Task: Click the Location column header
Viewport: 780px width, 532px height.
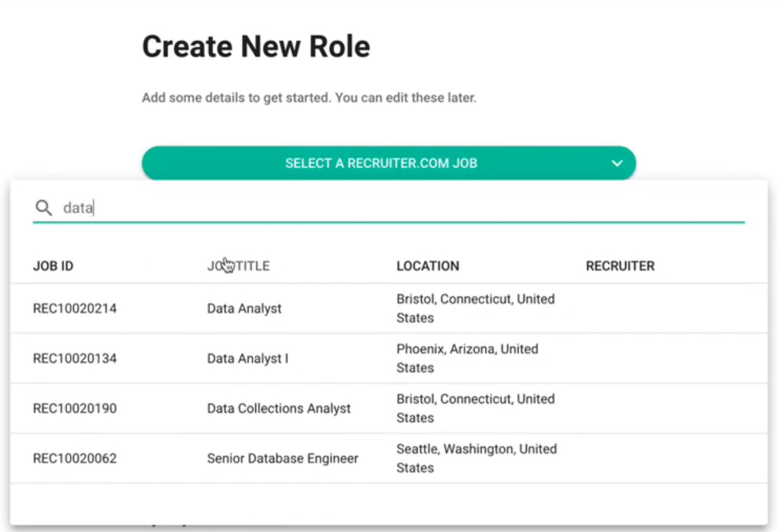Action: [428, 266]
